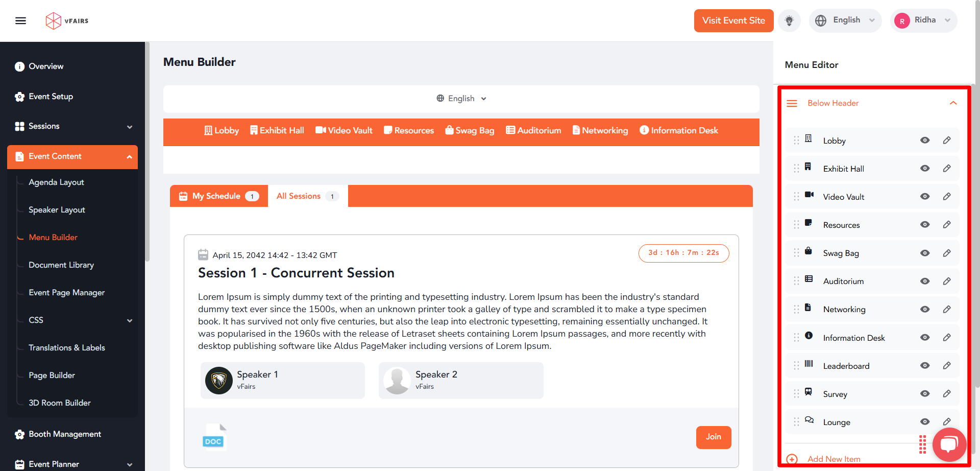Open the English language dropdown in header
The height and width of the screenshot is (471, 980).
[x=845, y=20]
